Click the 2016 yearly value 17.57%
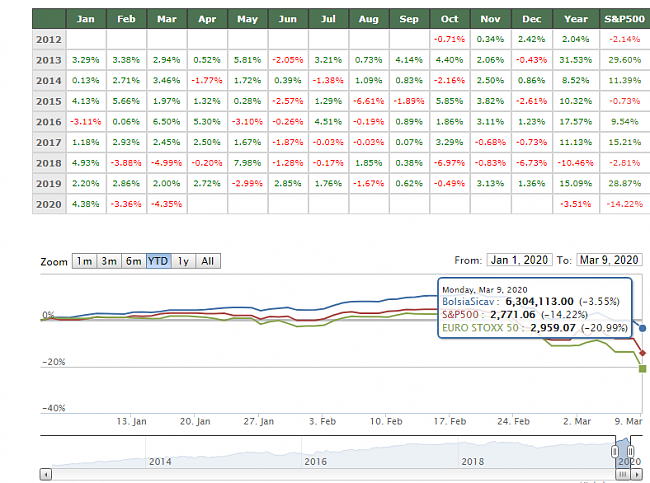The width and height of the screenshot is (650, 483). tap(576, 122)
